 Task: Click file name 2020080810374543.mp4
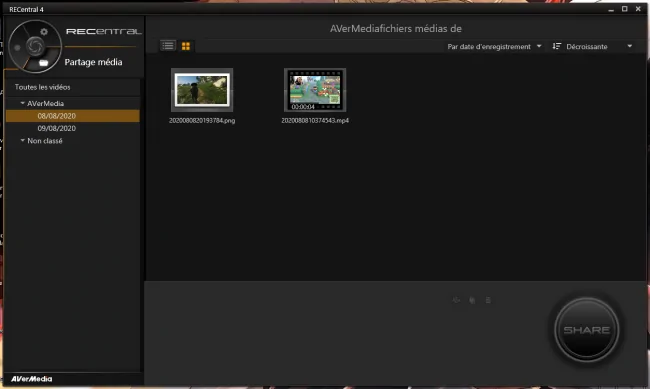click(x=315, y=120)
